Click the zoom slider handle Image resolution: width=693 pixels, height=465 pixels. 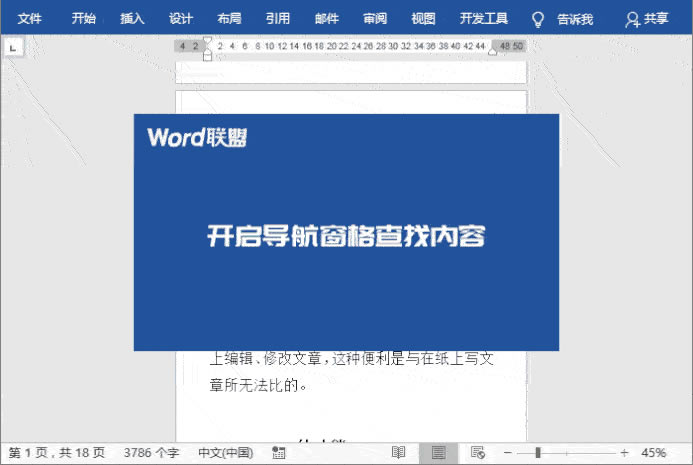pos(538,453)
